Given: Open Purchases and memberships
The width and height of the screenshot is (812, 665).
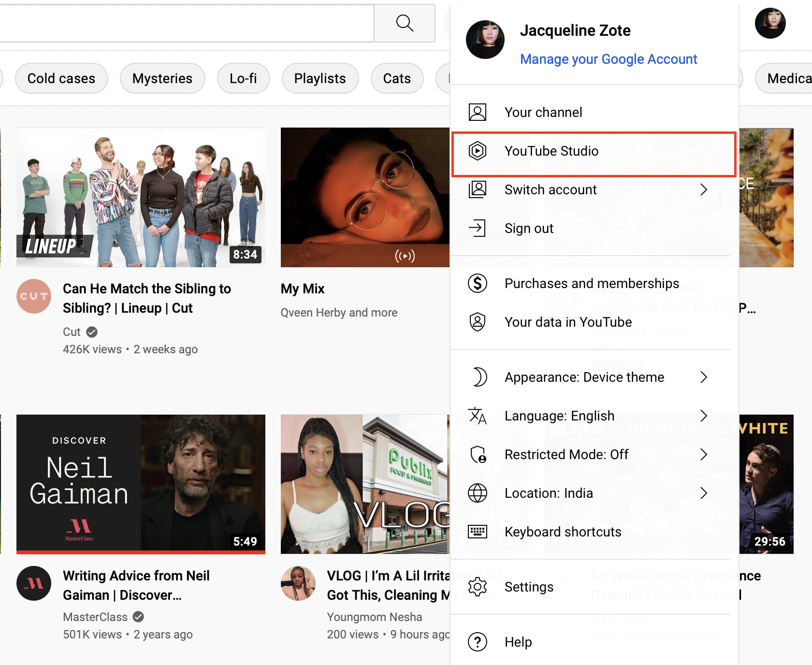Looking at the screenshot, I should click(x=594, y=283).
